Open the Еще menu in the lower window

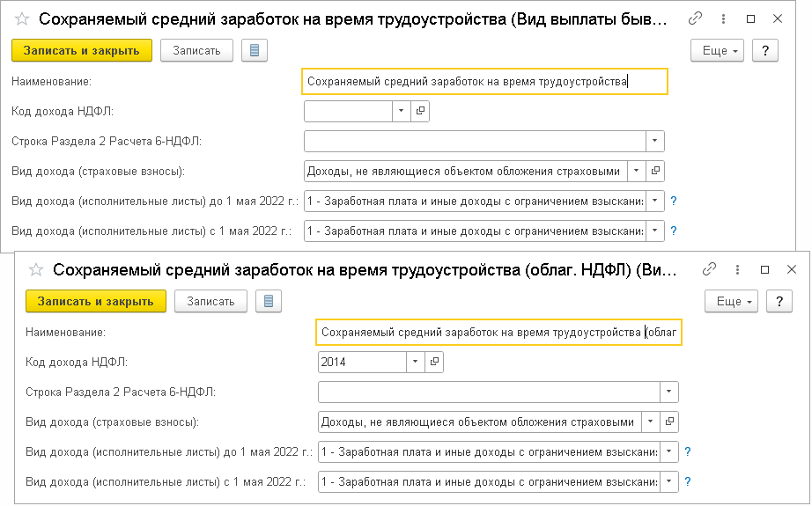(733, 301)
